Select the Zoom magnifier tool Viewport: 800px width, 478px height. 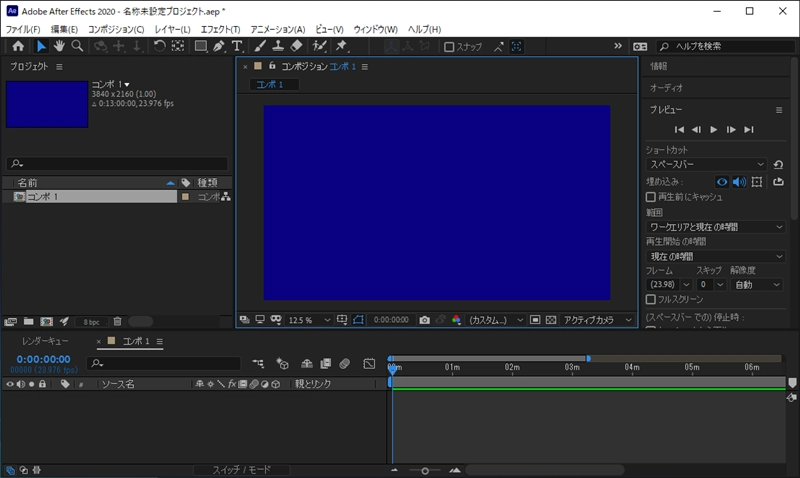pos(77,46)
